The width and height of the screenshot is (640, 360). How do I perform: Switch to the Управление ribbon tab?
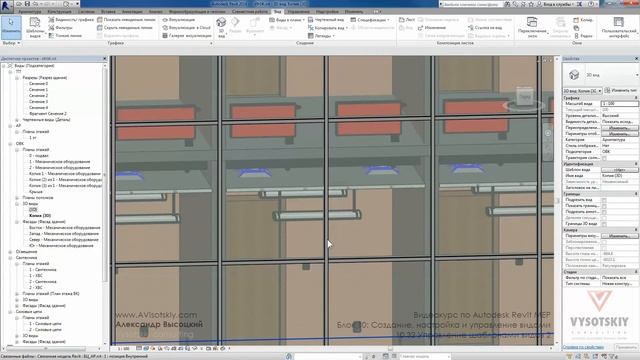tap(298, 12)
